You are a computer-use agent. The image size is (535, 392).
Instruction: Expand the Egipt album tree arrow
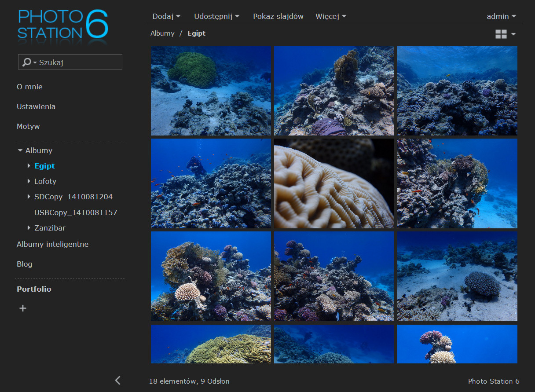(29, 166)
